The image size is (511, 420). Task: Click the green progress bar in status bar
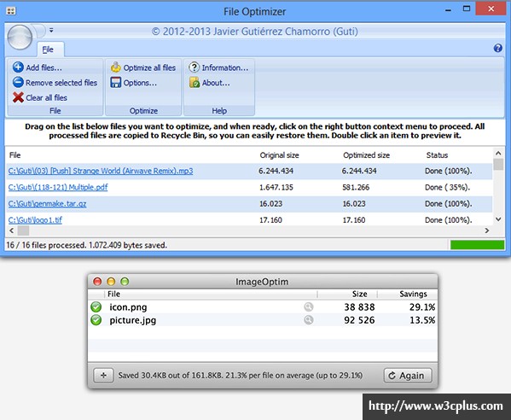477,245
